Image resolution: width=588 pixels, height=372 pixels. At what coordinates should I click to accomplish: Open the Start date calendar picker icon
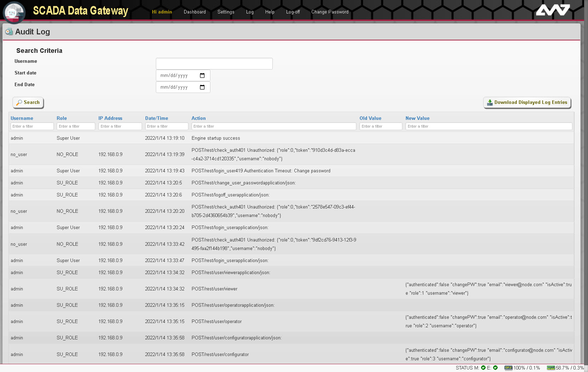202,76
